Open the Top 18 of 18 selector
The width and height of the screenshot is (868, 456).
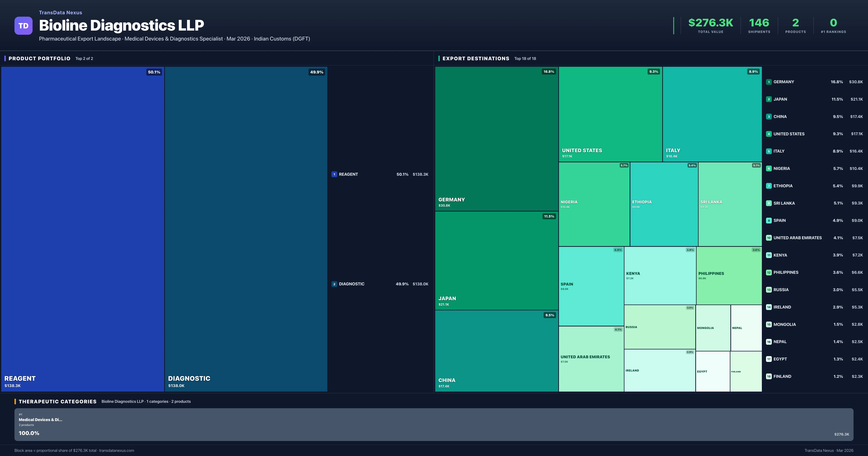[x=525, y=58]
